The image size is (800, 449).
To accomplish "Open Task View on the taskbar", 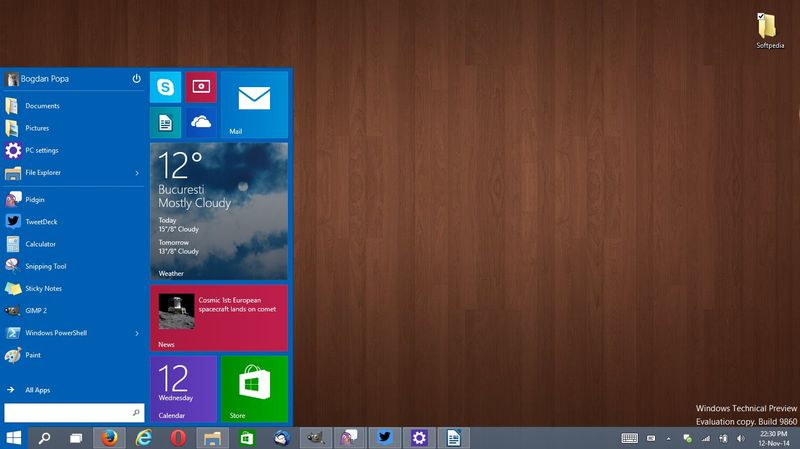I will 76,438.
